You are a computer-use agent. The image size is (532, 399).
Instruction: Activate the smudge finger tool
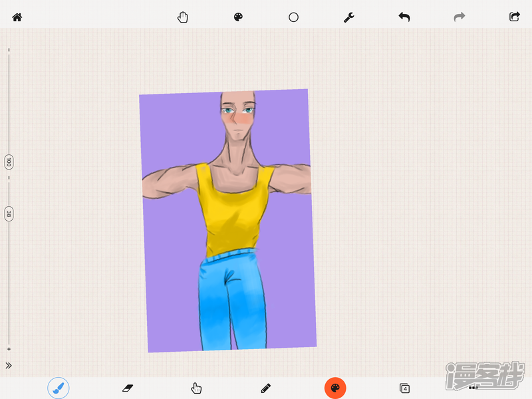point(196,388)
